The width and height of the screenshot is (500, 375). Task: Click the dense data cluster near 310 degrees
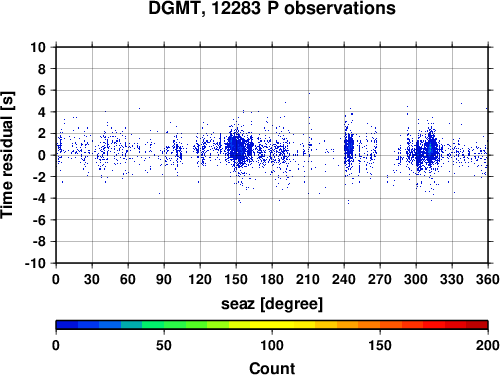click(x=430, y=149)
